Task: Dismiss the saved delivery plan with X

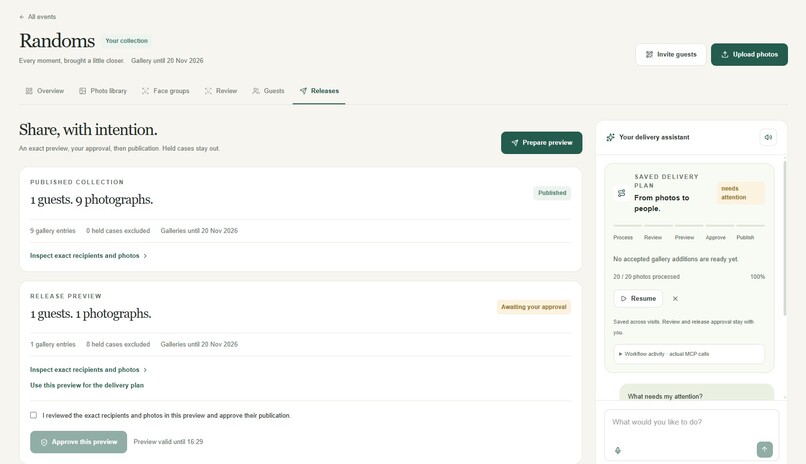Action: point(675,299)
